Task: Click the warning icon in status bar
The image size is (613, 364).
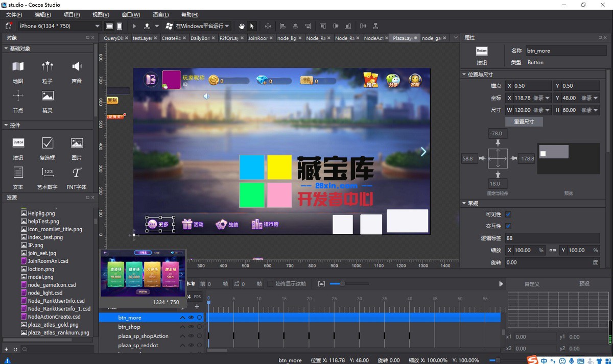Action: [8, 360]
